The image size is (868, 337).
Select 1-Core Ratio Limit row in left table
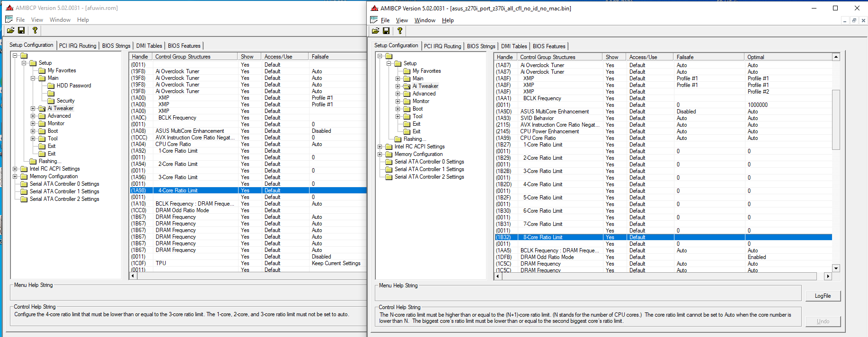[x=248, y=151]
